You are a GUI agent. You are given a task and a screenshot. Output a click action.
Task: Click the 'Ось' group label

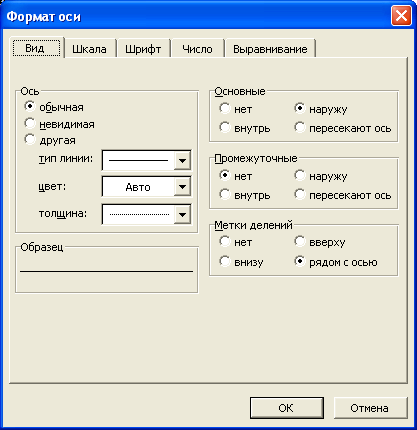[x=30, y=91]
